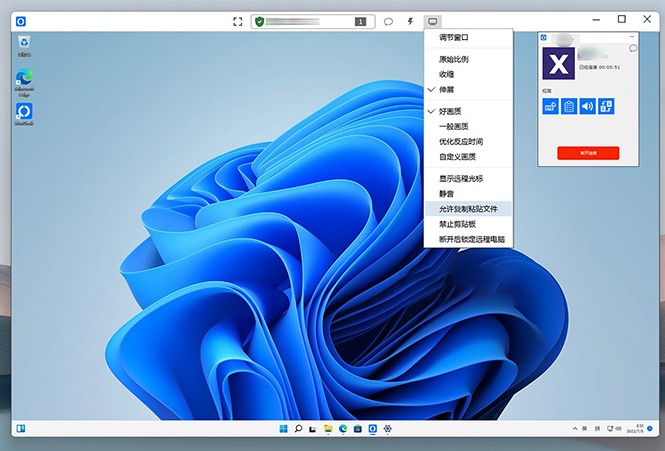This screenshot has width=665, height=451.
Task: Click the connection panel's logo icon
Action: (x=544, y=37)
